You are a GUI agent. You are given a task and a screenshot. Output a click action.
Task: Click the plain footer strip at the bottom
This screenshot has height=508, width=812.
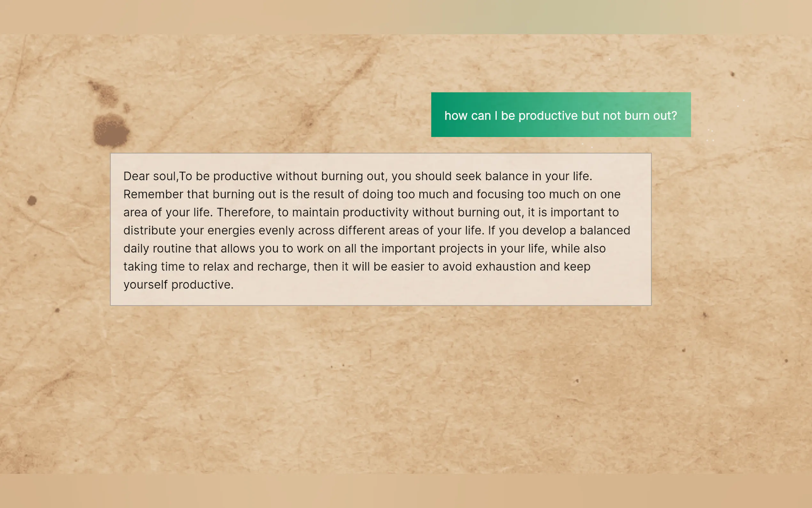(x=406, y=490)
